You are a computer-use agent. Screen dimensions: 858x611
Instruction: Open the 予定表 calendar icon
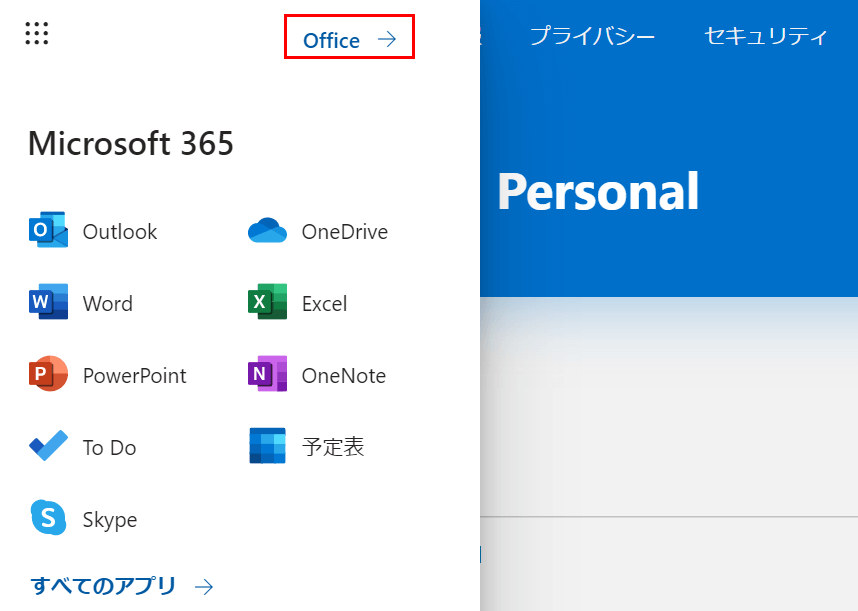(x=267, y=445)
